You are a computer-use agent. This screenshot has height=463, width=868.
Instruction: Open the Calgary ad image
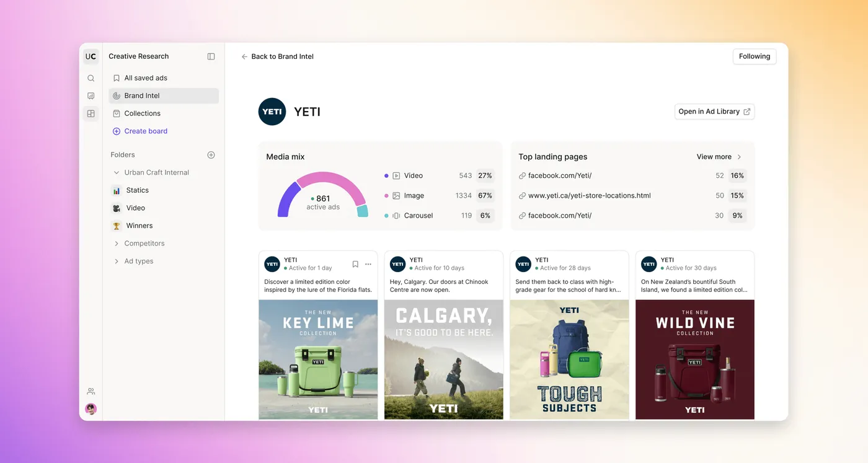444,359
